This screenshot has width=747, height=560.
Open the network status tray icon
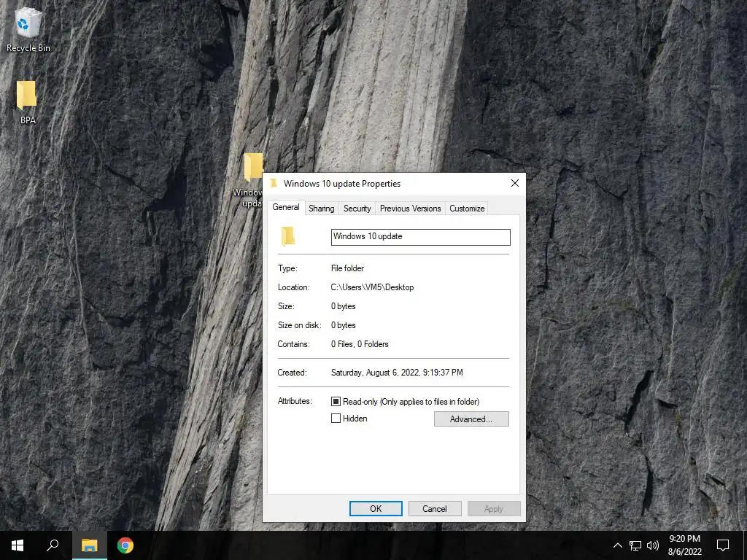(635, 545)
